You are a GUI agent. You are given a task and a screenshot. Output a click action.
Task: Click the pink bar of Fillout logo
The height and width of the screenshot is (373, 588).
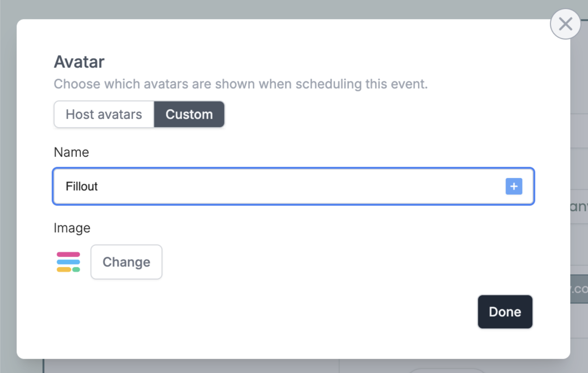point(68,254)
